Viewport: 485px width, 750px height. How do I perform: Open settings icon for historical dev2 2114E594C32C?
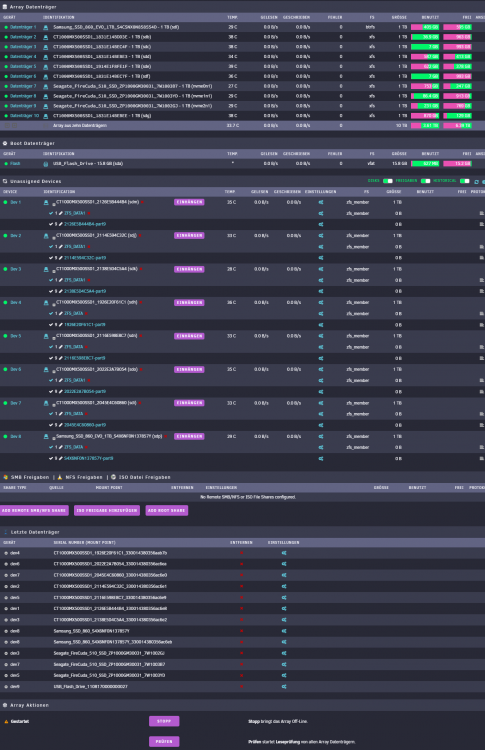pos(284,586)
